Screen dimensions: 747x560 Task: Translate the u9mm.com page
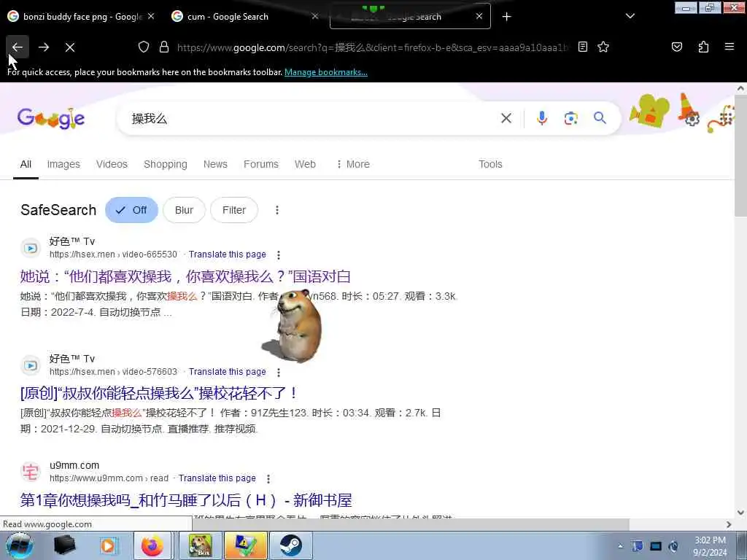pos(217,478)
